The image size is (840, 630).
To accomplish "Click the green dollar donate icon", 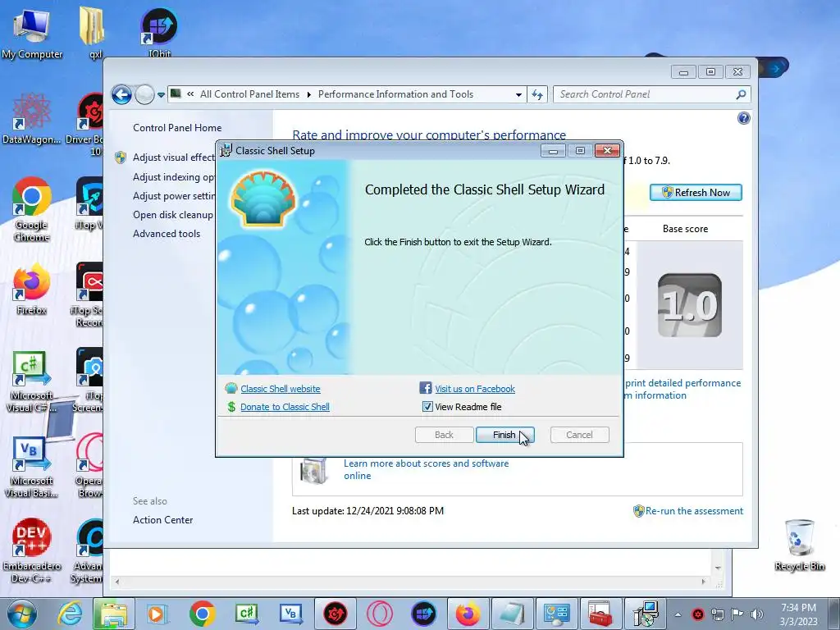I will pos(231,407).
